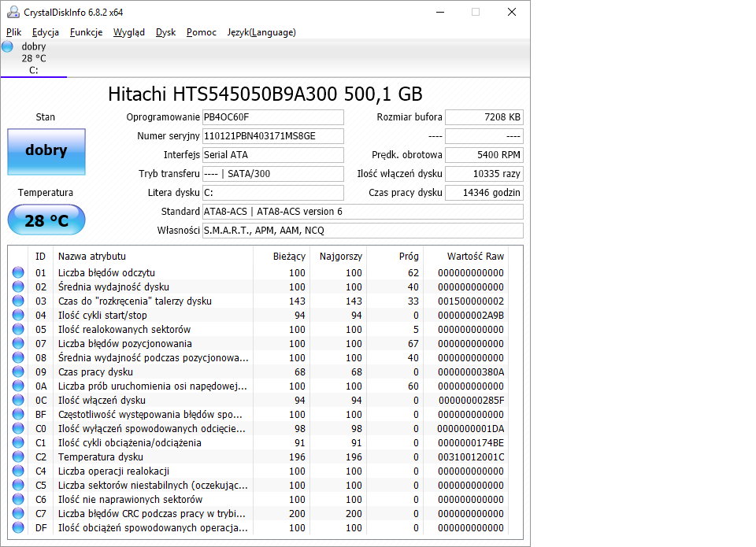Click status orb for attribute 09 Czas pracy dysku
The height and width of the screenshot is (547, 756).
[x=18, y=371]
